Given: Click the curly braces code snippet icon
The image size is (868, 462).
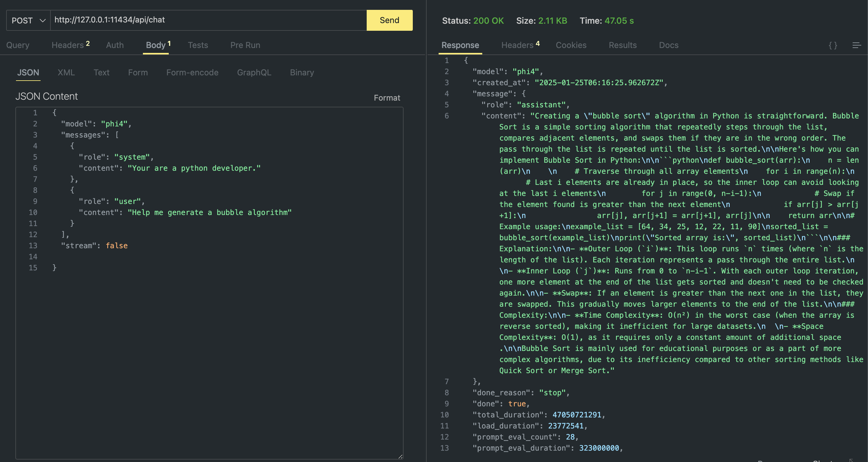Looking at the screenshot, I should pos(833,45).
